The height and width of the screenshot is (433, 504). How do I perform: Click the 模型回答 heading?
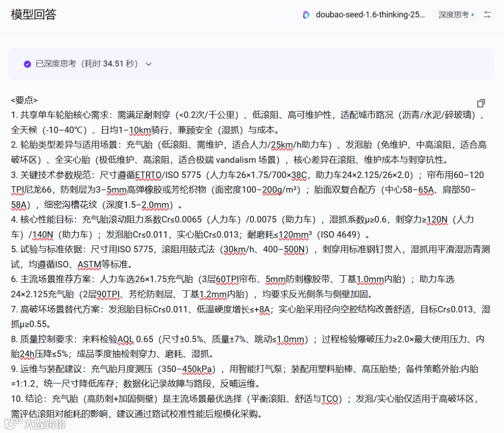(x=34, y=14)
